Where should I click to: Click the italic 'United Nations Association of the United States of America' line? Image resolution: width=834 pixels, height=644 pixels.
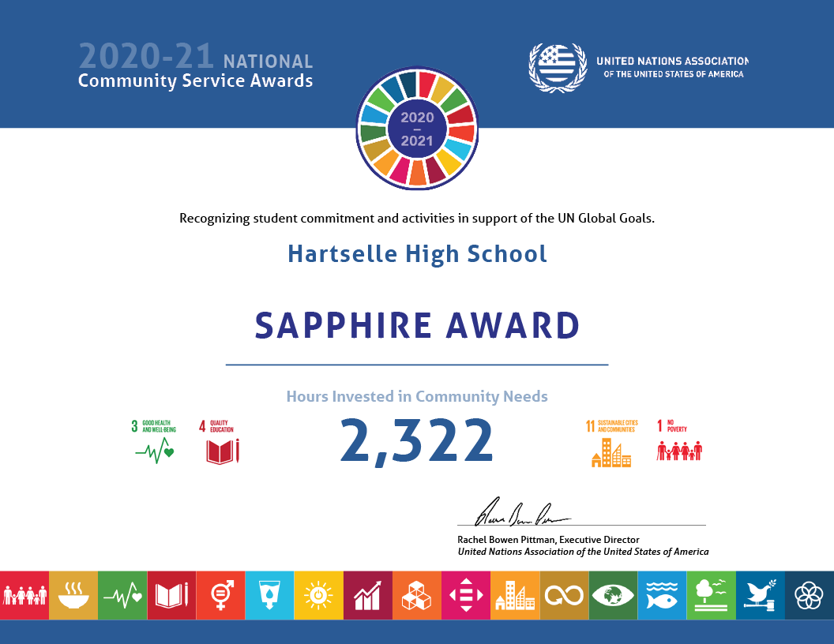coord(583,552)
